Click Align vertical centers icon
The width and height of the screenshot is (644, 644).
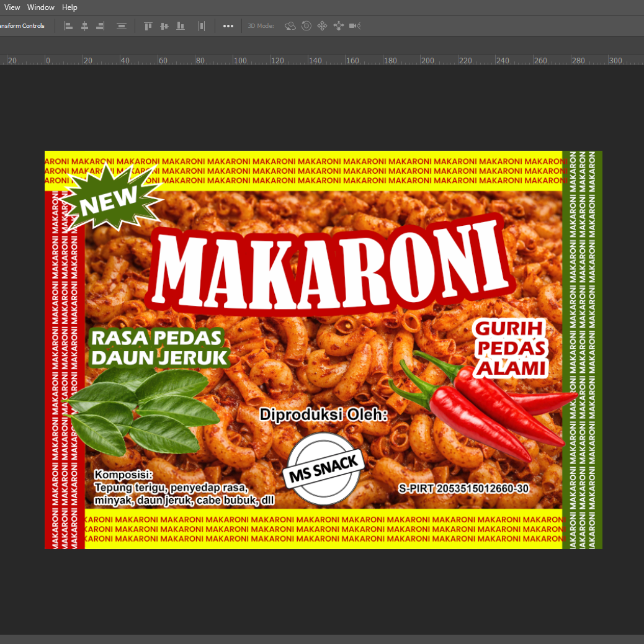[164, 26]
